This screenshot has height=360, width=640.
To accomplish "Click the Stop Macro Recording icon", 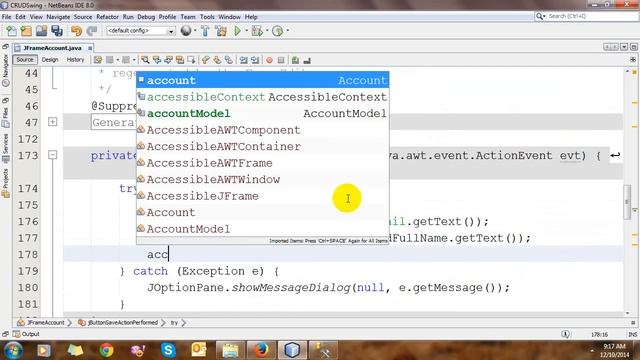I will (281, 60).
